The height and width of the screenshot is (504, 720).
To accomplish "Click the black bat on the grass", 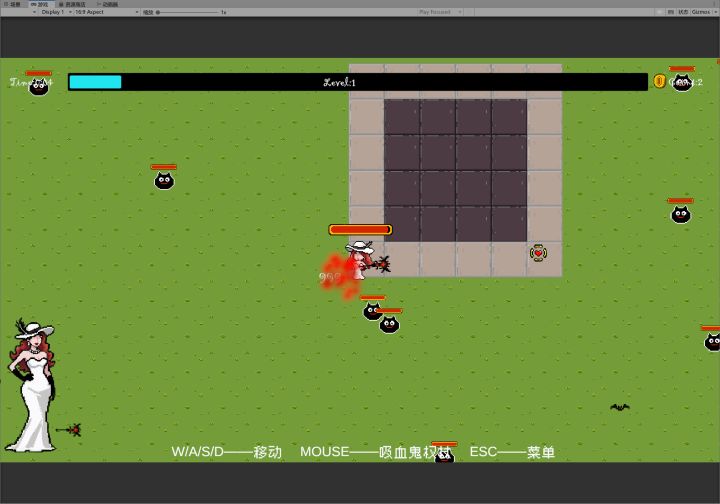I will pos(619,407).
